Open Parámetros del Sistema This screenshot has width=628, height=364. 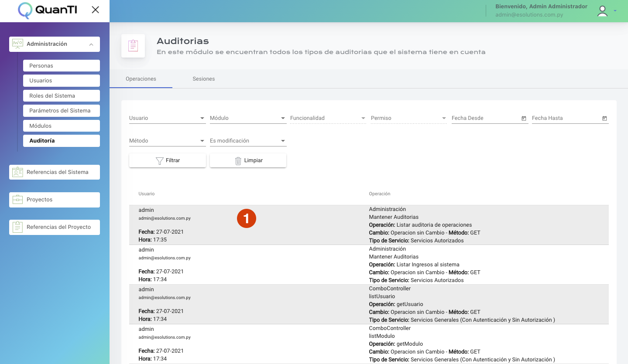click(x=62, y=111)
